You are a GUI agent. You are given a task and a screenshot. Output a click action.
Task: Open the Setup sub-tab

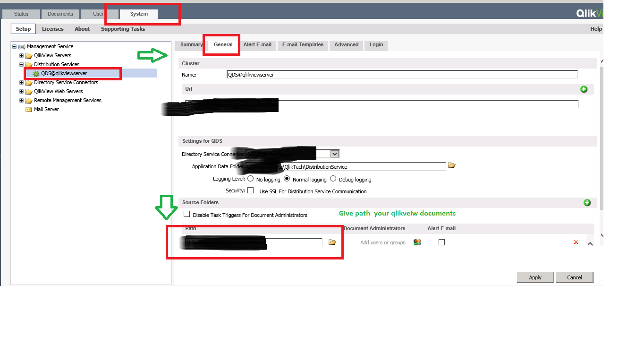coord(23,29)
